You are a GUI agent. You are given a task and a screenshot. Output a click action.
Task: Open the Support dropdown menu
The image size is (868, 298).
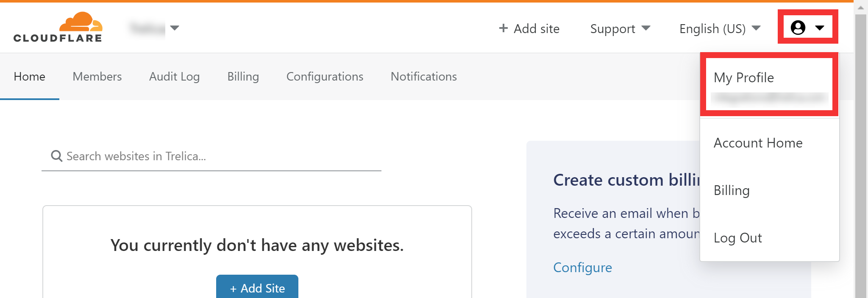pos(620,28)
